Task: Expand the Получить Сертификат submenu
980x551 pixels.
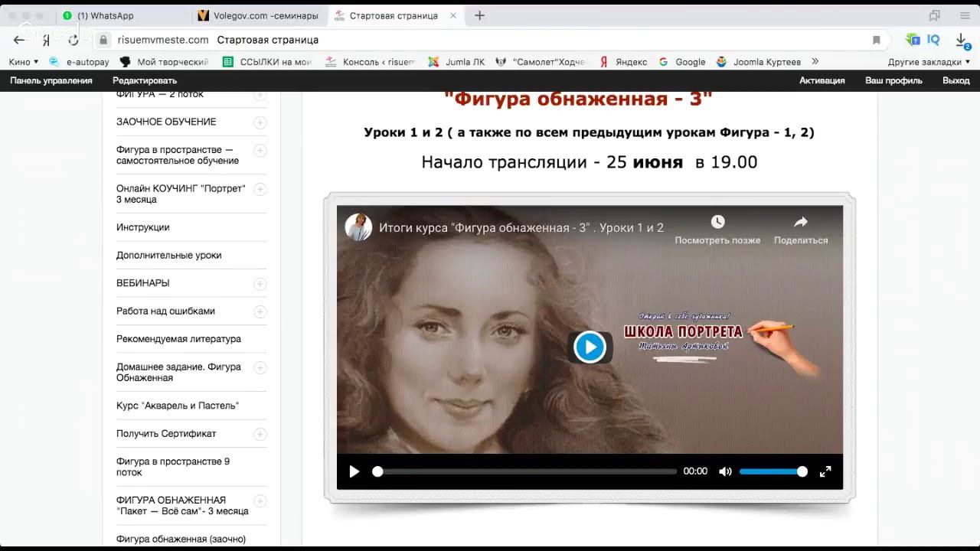Action: 260,434
